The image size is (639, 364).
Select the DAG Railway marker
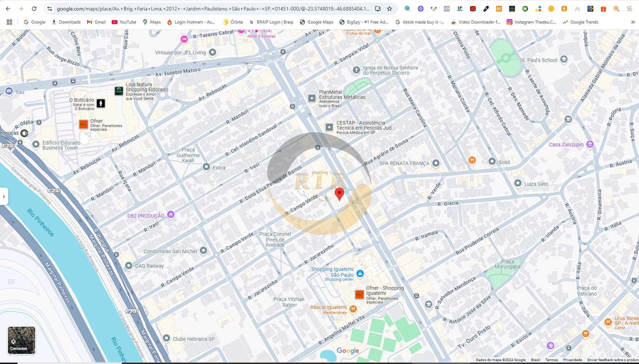(x=129, y=265)
